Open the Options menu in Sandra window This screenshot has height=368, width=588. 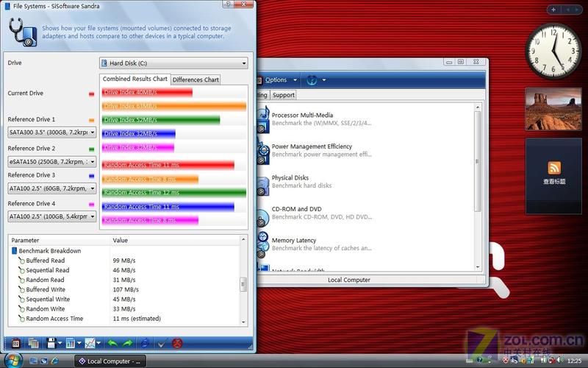click(278, 80)
